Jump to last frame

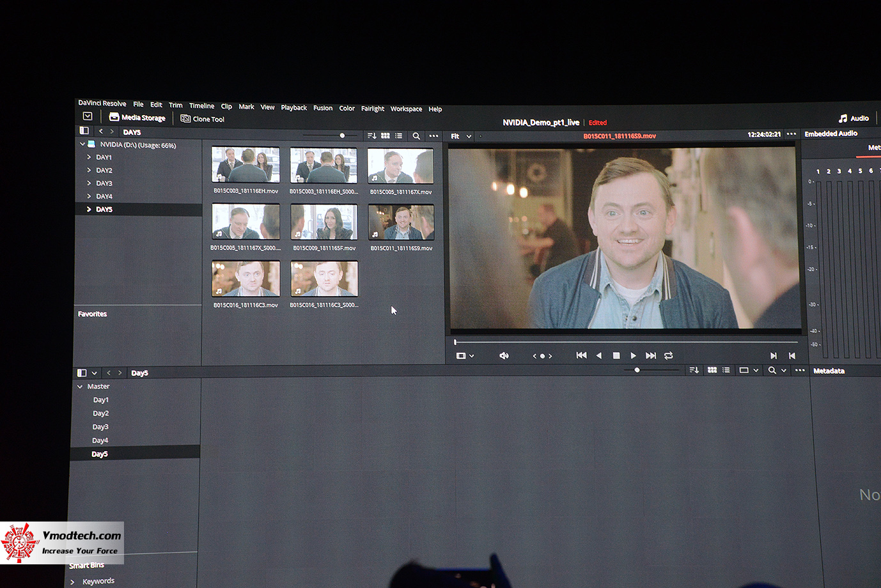click(x=651, y=355)
